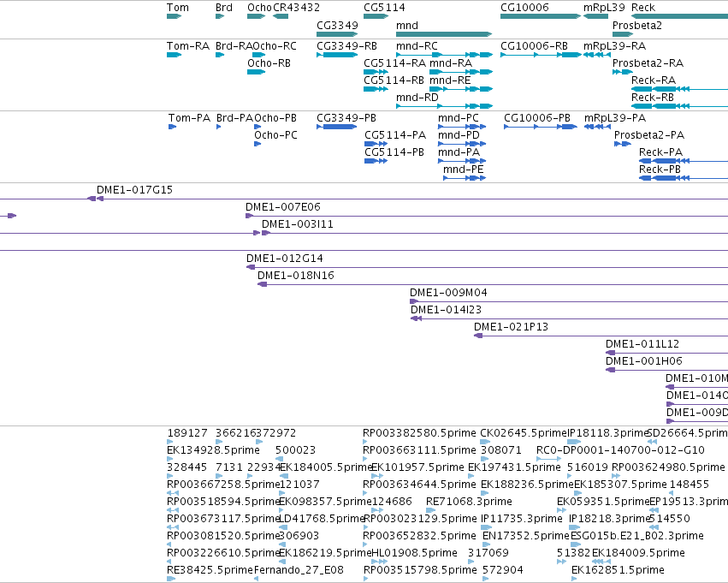Click the mnd-PC protein label
Viewport: 728px width, 583px height.
(458, 118)
